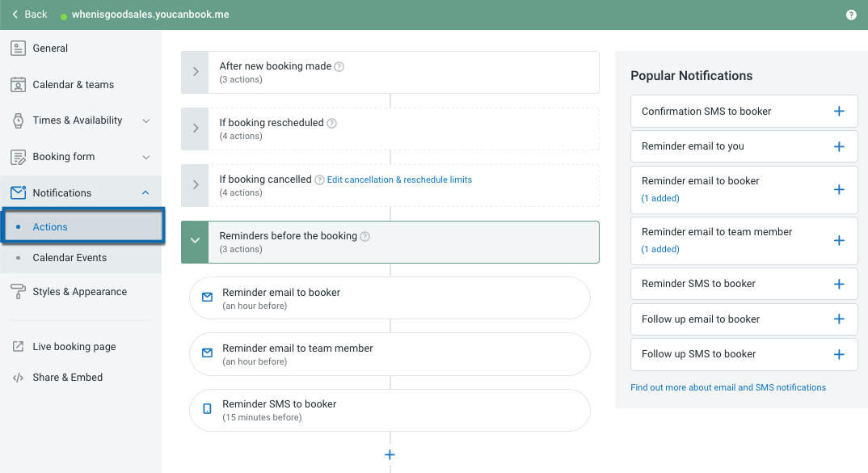Expand the If booking rescheduled section
Viewport: 868px width, 473px height.
(196, 129)
